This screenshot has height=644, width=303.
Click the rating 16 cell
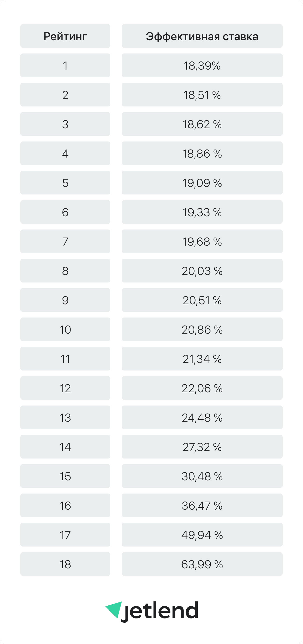tap(65, 506)
